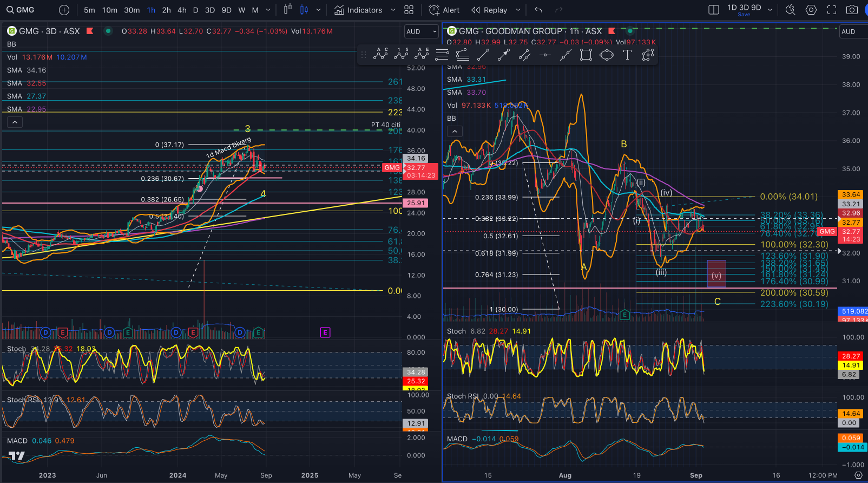
Task: Select the Elliott ABCDE wave tool
Action: click(x=422, y=54)
